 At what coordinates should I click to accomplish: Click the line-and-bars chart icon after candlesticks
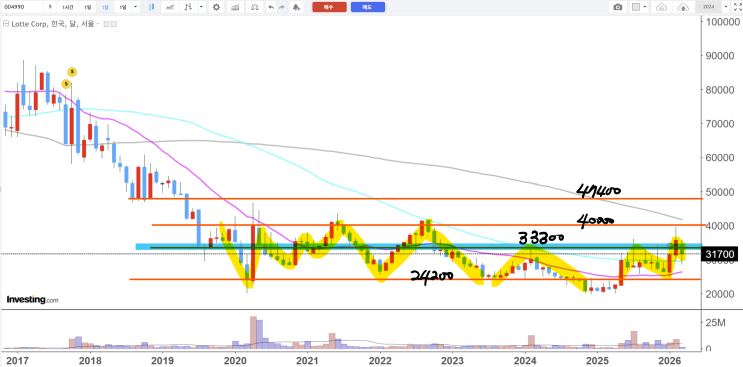tap(170, 7)
